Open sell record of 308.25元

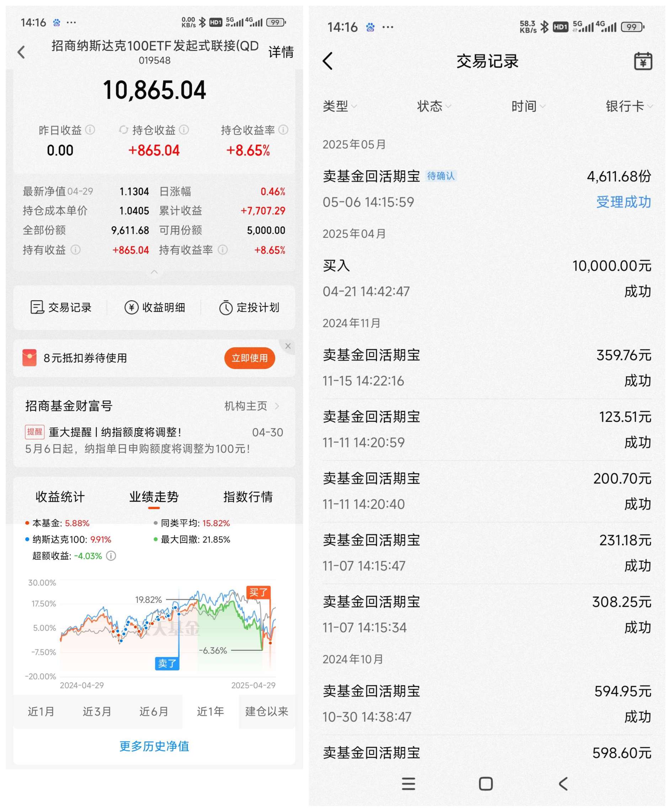[487, 614]
